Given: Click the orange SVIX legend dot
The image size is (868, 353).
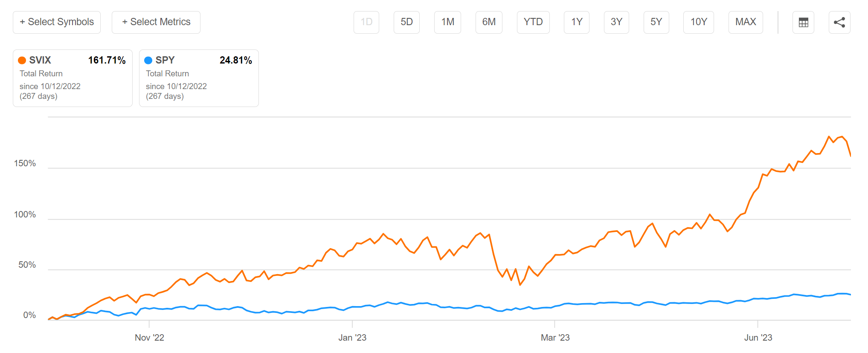Looking at the screenshot, I should point(22,60).
